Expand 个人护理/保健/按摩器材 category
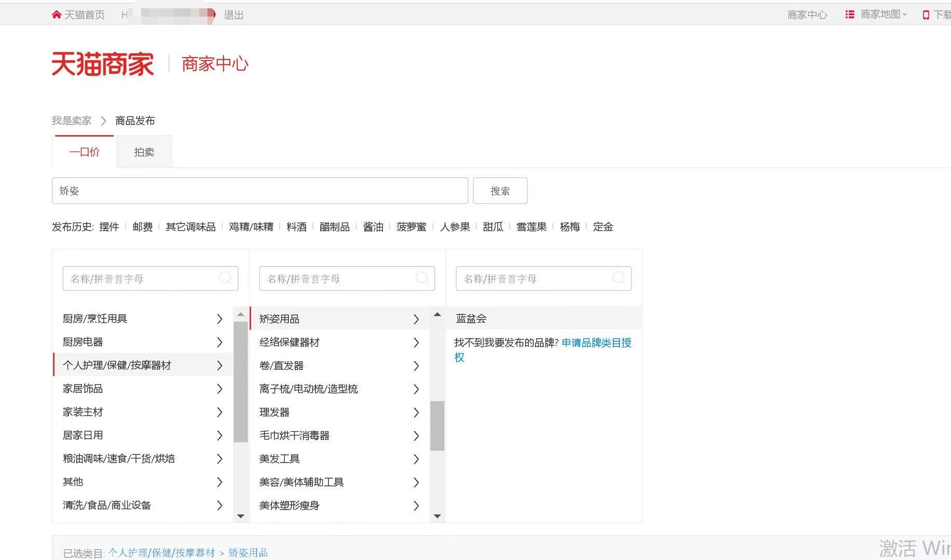 [x=219, y=366]
